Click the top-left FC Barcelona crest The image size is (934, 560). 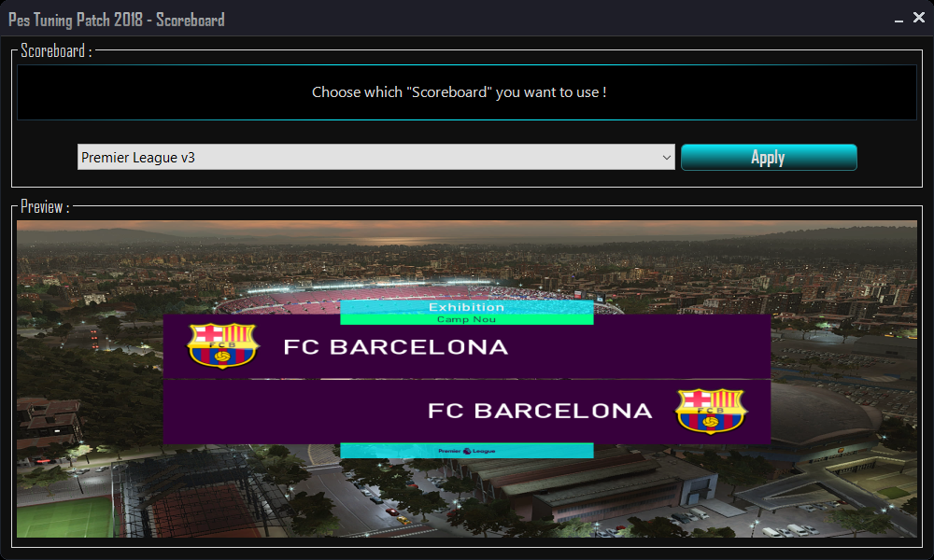click(223, 345)
